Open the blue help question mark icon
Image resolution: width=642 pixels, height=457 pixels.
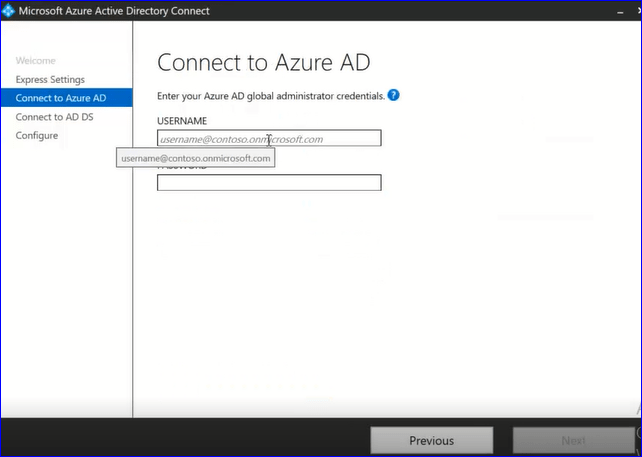[x=393, y=95]
